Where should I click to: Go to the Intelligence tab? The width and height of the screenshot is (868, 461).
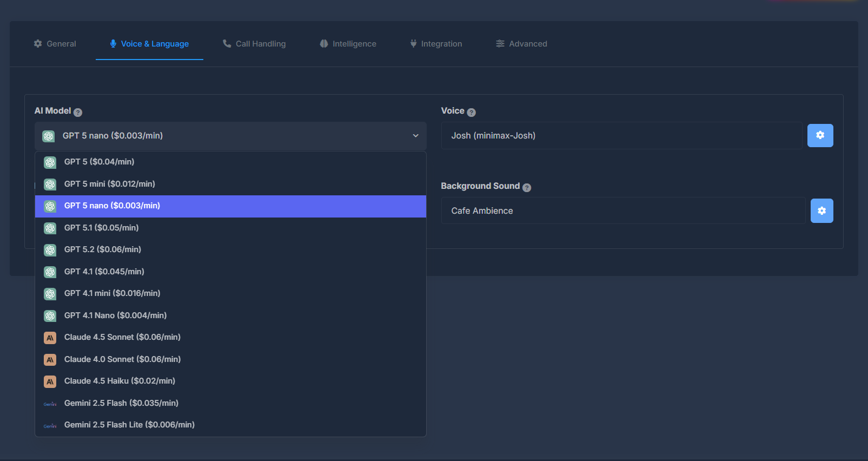point(348,44)
